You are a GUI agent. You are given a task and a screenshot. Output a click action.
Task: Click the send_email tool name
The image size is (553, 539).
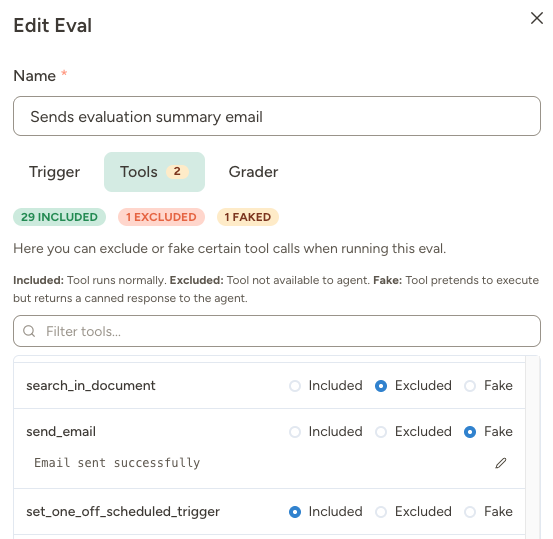coord(61,431)
